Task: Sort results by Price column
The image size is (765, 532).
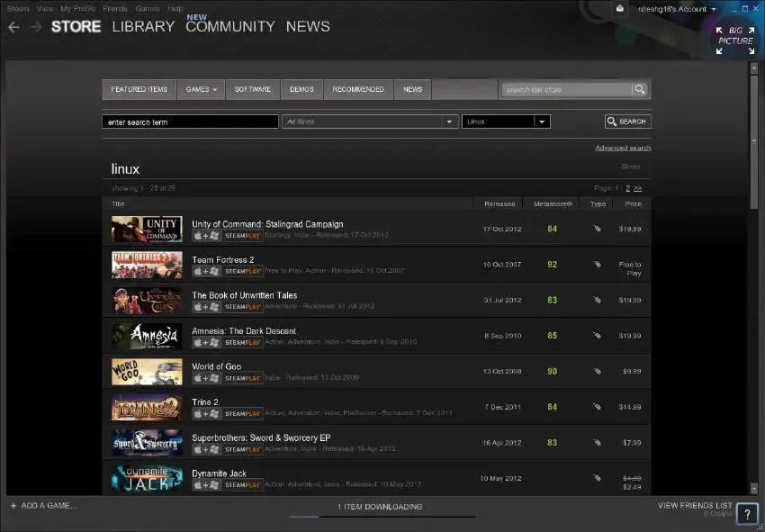Action: coord(634,204)
